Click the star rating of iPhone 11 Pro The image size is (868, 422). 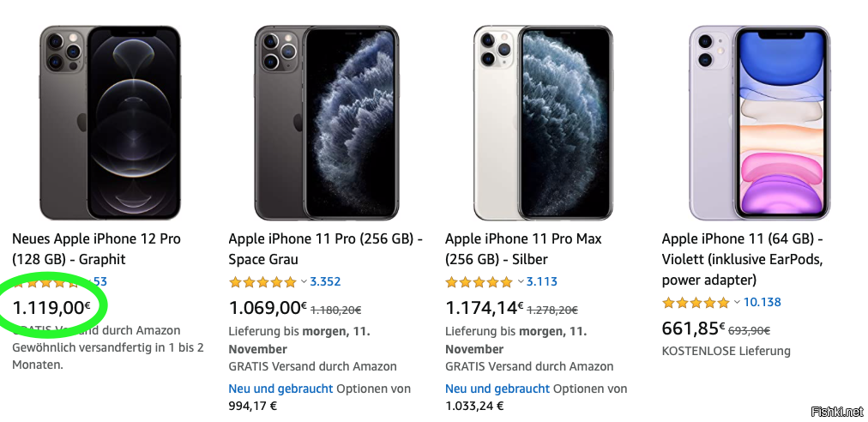tap(262, 281)
